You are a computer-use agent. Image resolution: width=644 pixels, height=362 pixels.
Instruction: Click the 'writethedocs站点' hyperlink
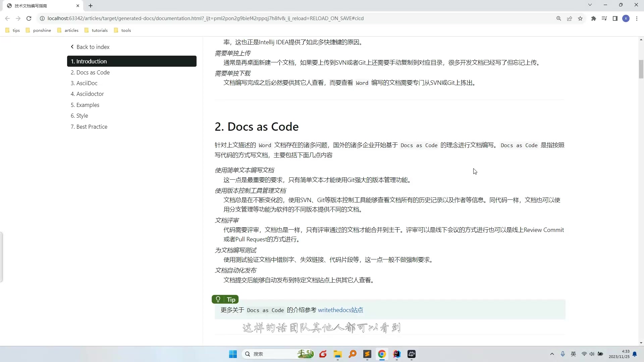pos(340,310)
